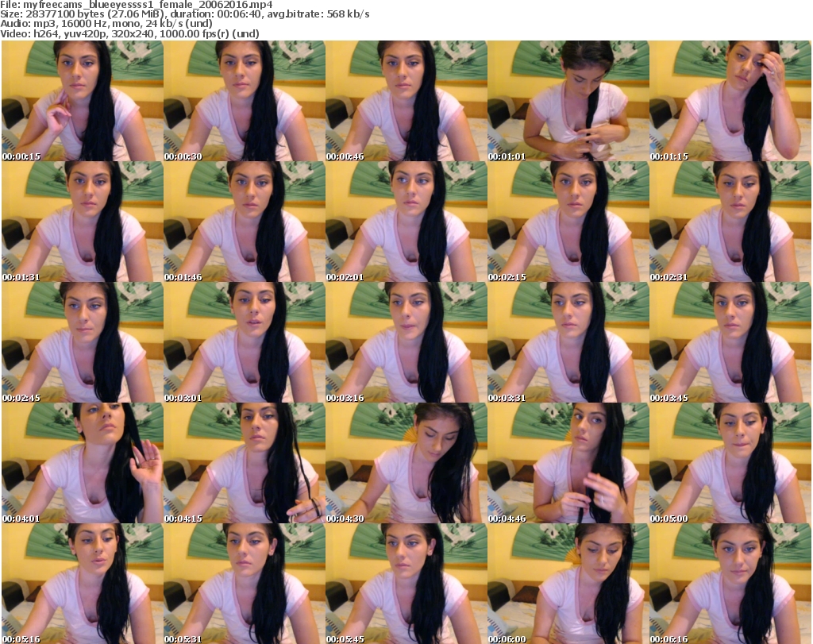Open the frame at 00:02:01
This screenshot has height=644, width=813.
[406, 222]
